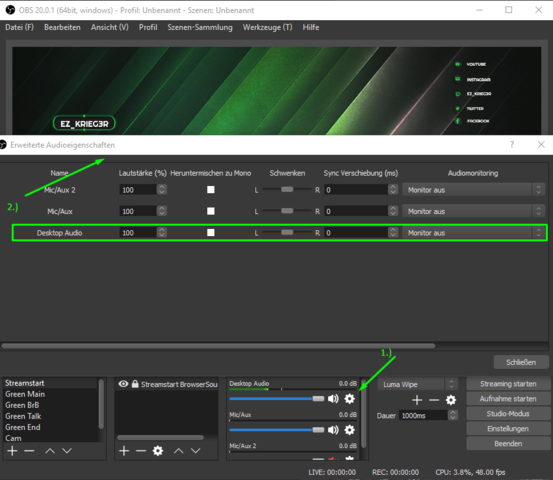Click audio dialog horizontal scrollbar
Image resolution: width=553 pixels, height=480 pixels.
pyautogui.click(x=218, y=346)
